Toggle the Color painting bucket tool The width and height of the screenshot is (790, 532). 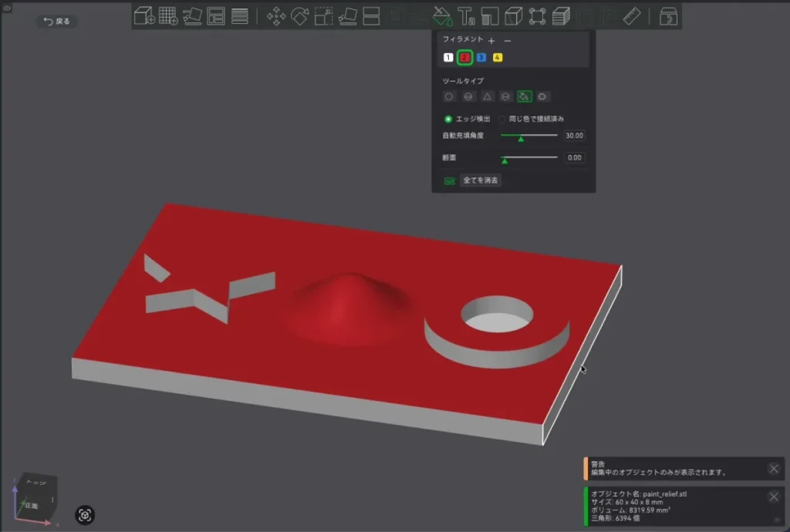tap(442, 16)
